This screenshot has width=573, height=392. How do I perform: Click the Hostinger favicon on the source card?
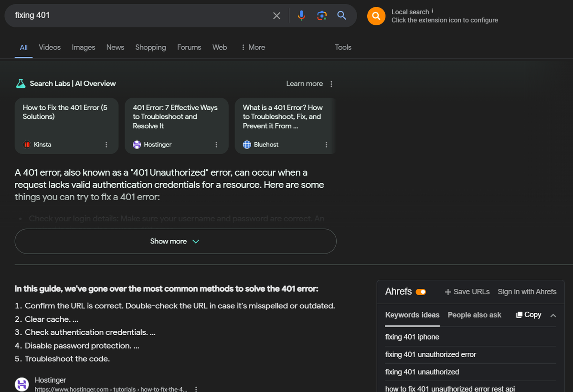(x=137, y=145)
